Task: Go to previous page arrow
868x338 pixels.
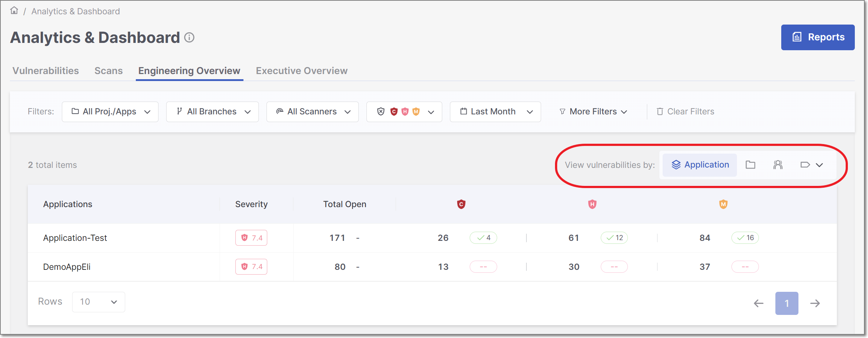Action: [x=759, y=303]
